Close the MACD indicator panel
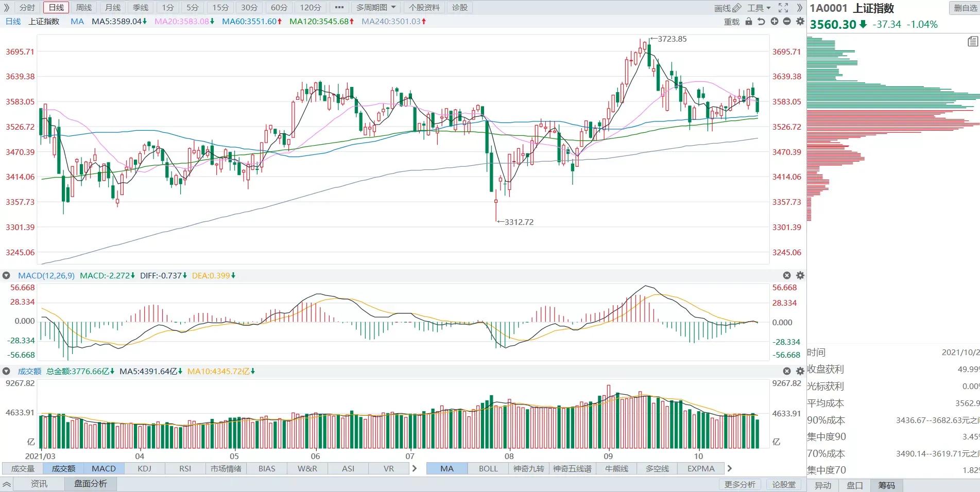 787,276
